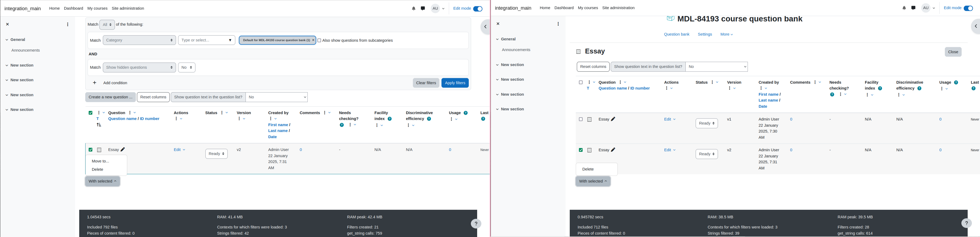Image resolution: width=980 pixels, height=237 pixels.
Task: Open Needs checking help icon, left window
Action: pos(342,125)
